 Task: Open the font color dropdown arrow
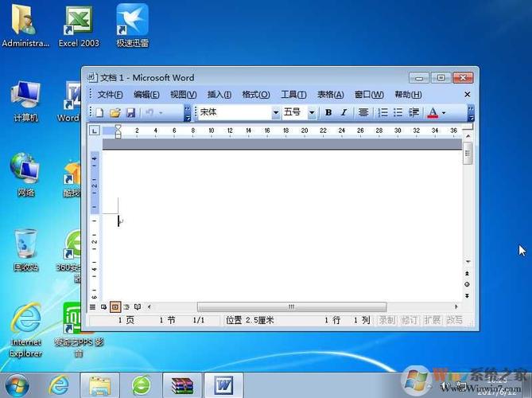point(444,113)
